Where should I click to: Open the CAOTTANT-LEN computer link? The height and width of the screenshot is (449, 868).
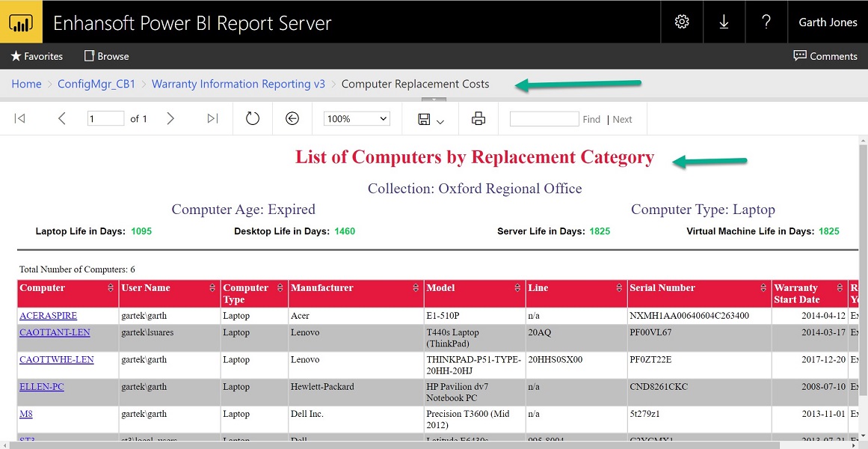coord(55,332)
